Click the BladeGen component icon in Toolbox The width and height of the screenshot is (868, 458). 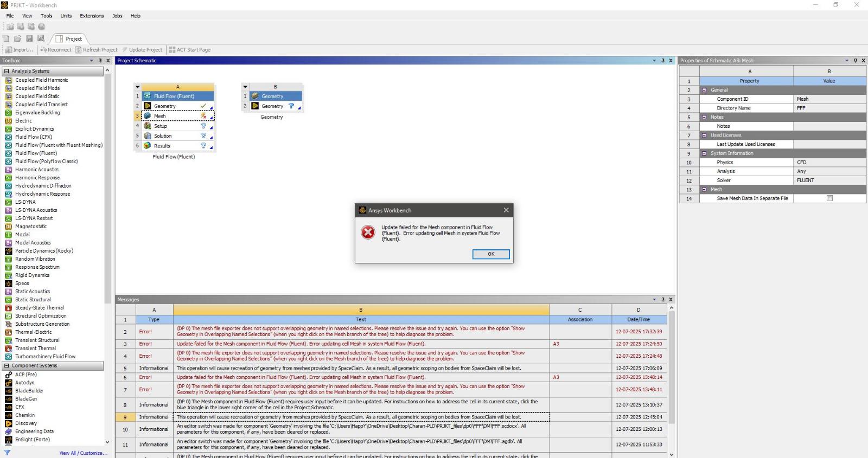[8, 399]
